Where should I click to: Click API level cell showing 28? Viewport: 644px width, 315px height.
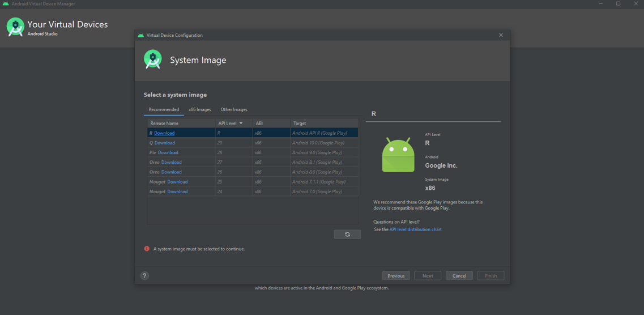tap(234, 152)
